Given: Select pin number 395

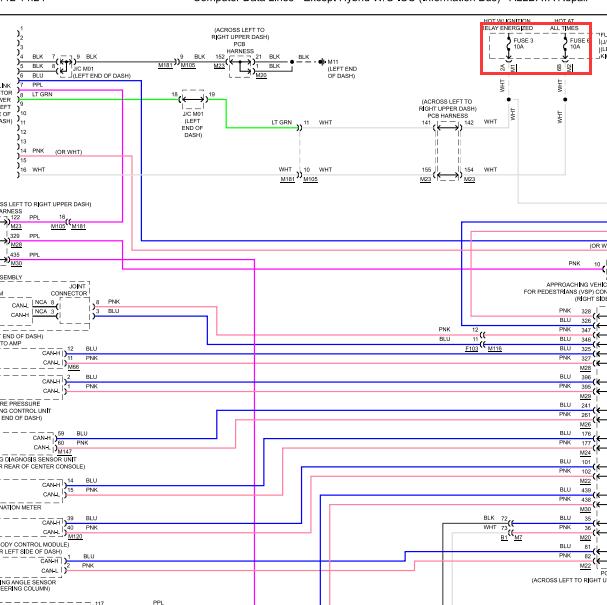Looking at the screenshot, I should point(586,386).
